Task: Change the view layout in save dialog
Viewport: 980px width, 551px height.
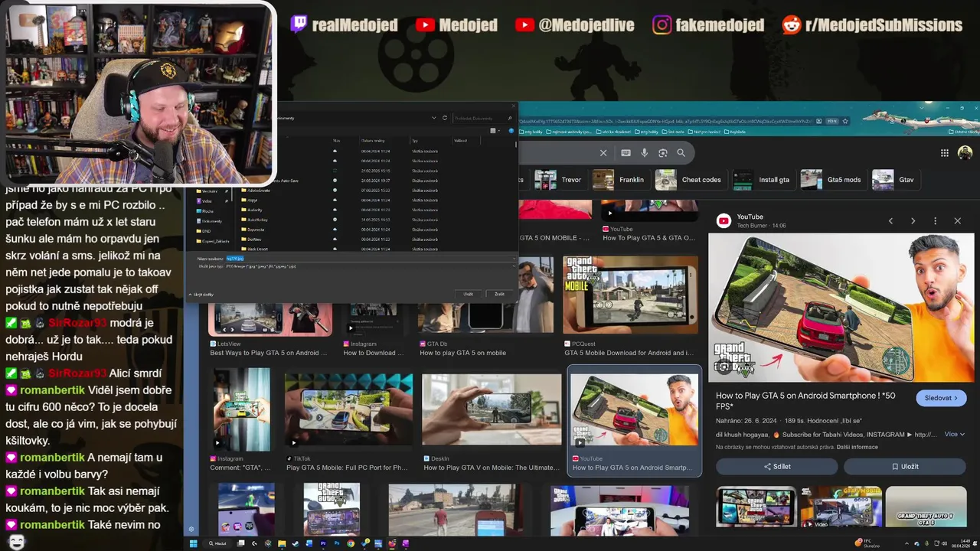Action: coord(494,131)
